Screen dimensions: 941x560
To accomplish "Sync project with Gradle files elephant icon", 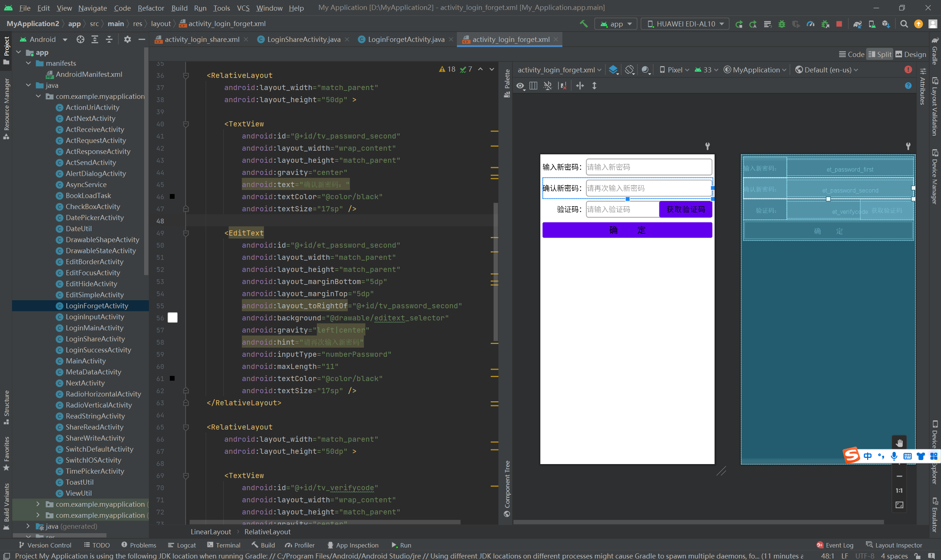I will pyautogui.click(x=858, y=24).
